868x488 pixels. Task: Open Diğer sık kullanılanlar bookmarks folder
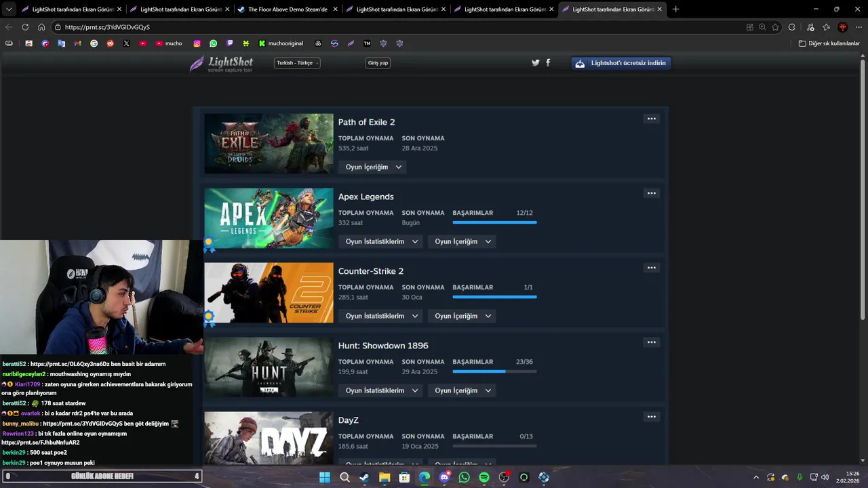829,43
